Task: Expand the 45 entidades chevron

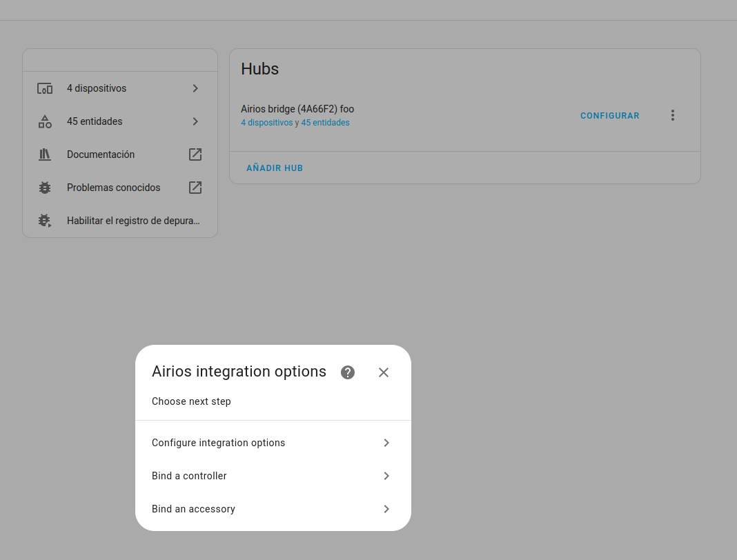Action: [x=195, y=121]
